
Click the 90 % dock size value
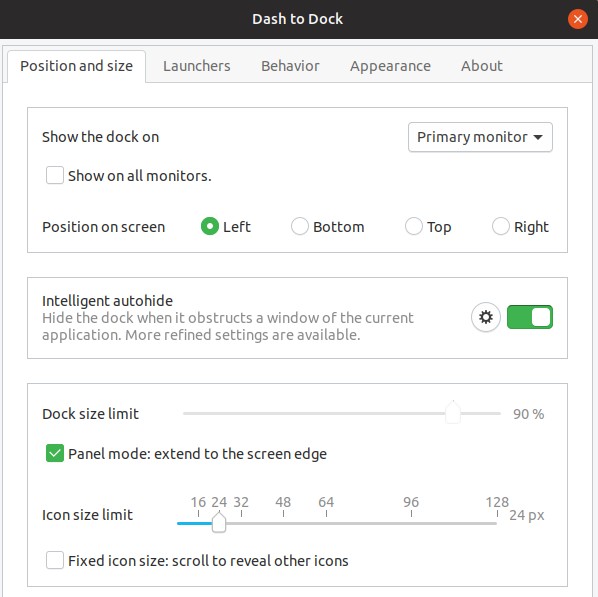point(528,414)
